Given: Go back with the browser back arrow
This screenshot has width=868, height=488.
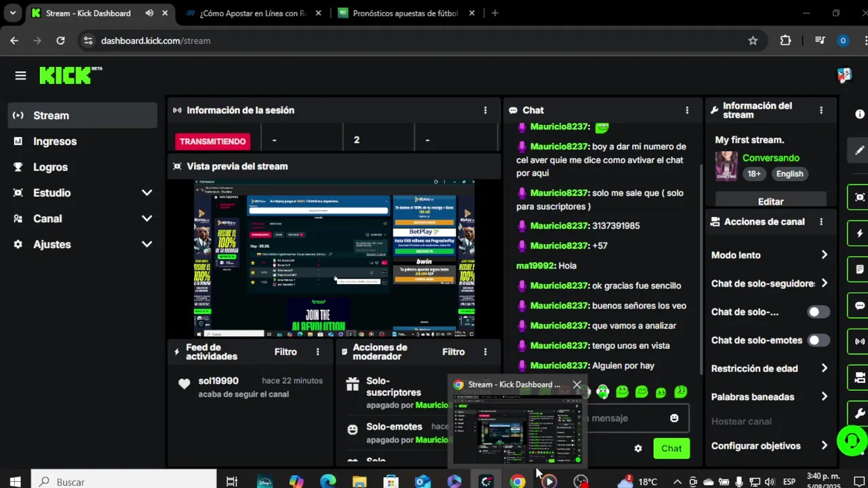Looking at the screenshot, I should [x=14, y=41].
